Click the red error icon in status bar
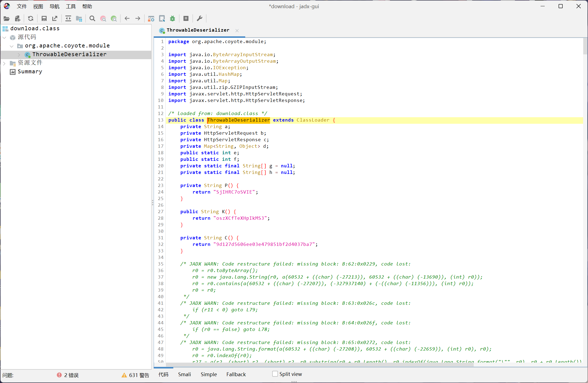Viewport: 588px width, 383px height. tap(59, 375)
